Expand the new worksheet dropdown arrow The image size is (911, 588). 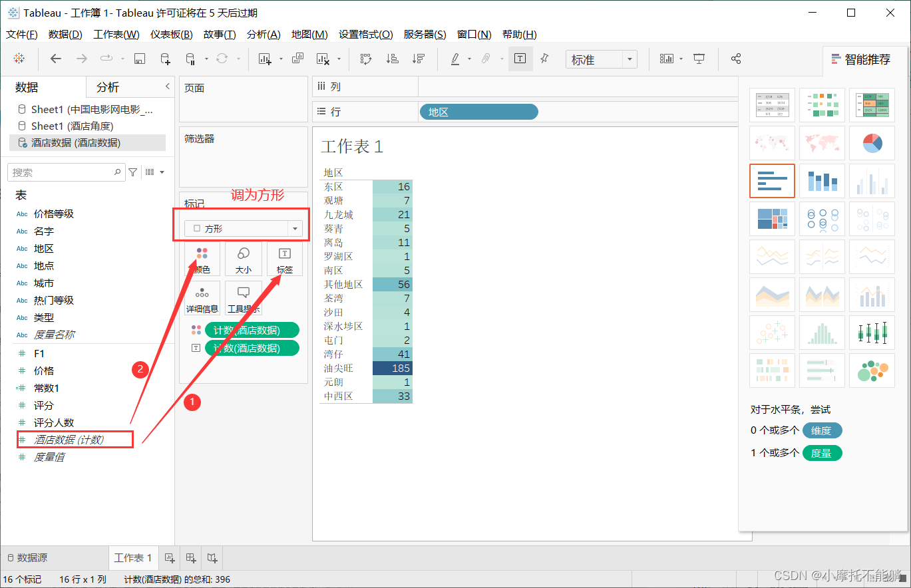pos(281,59)
